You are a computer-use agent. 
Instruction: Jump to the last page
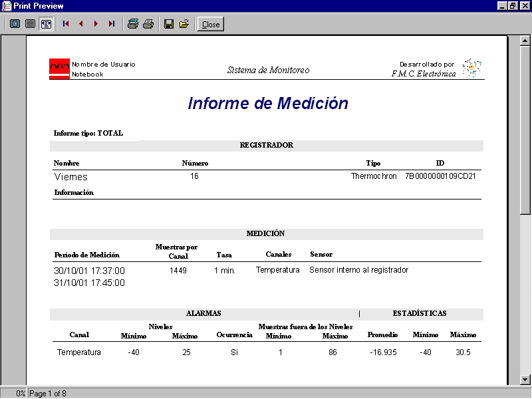(111, 24)
